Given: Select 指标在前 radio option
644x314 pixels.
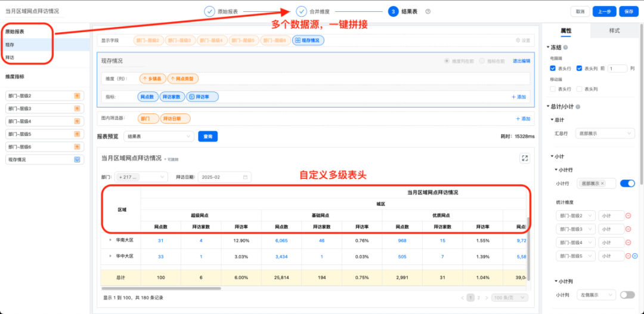Looking at the screenshot, I should pyautogui.click(x=482, y=61).
